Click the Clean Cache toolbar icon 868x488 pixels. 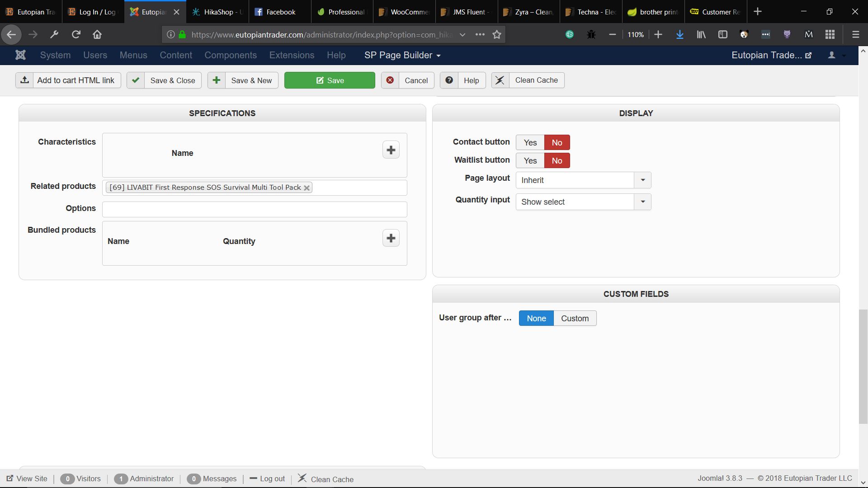coord(500,80)
